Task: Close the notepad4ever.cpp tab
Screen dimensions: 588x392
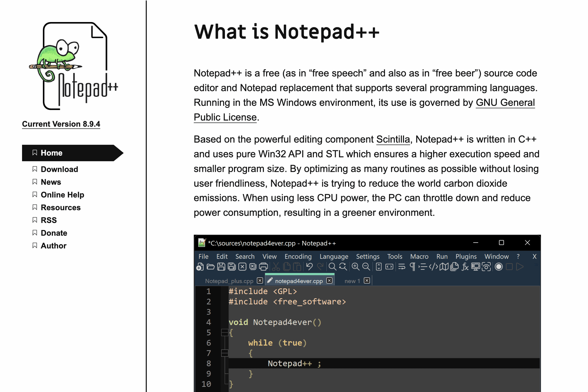Action: tap(330, 281)
